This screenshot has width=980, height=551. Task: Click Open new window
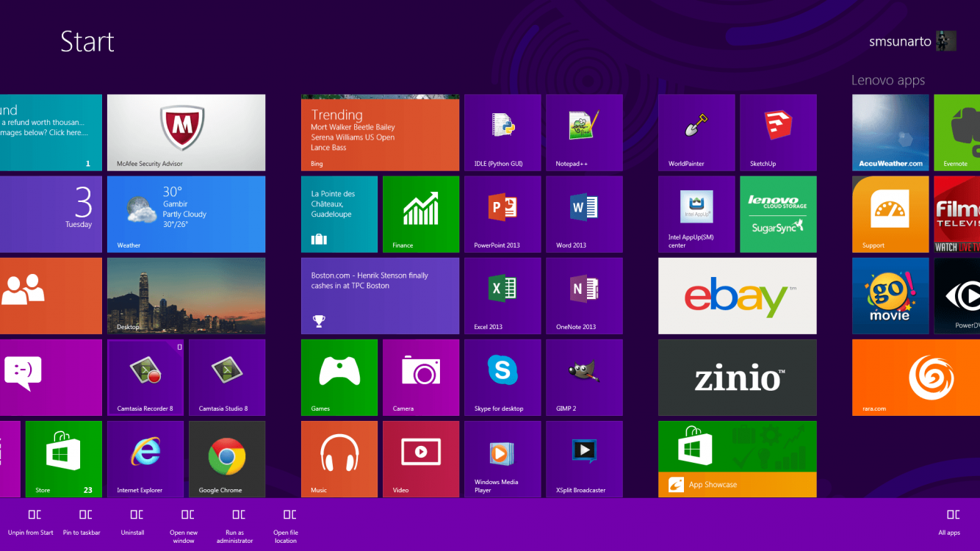(184, 527)
